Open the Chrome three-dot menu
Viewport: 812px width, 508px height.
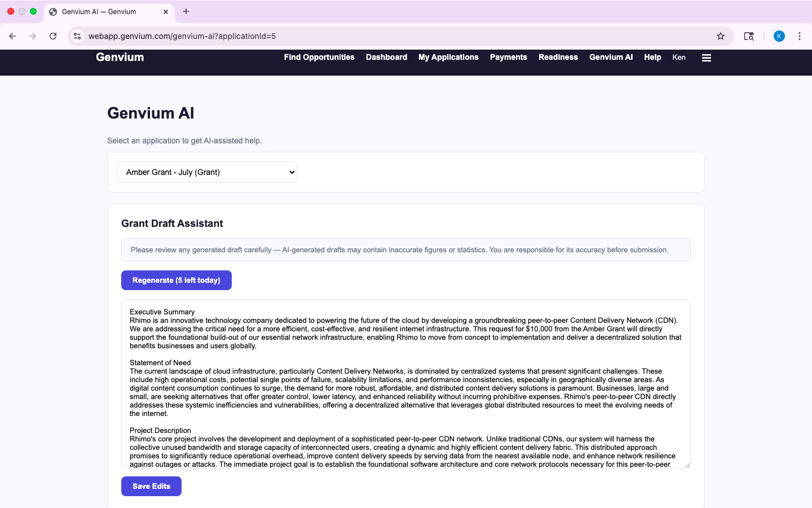coord(800,36)
